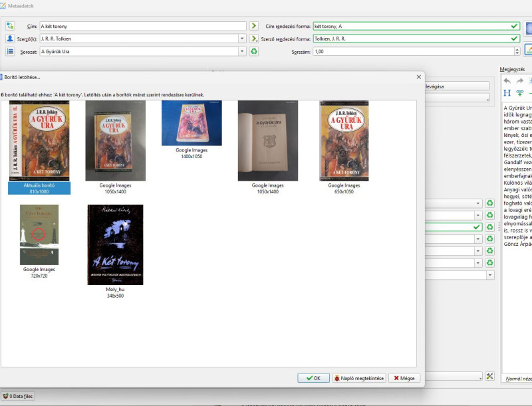Click the green-blue format icon next to H

[x=519, y=92]
